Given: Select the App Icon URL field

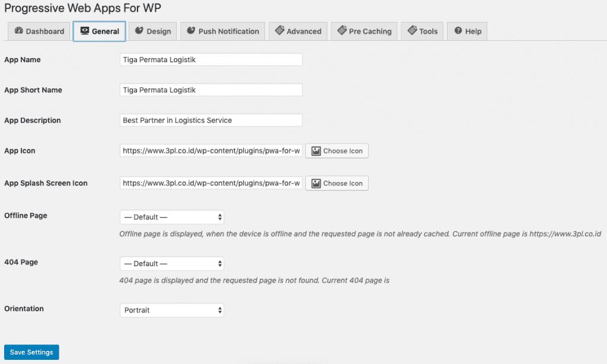Looking at the screenshot, I should 211,151.
